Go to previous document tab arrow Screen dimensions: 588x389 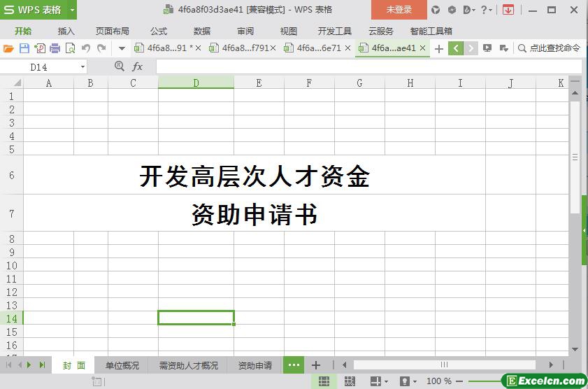coord(456,48)
